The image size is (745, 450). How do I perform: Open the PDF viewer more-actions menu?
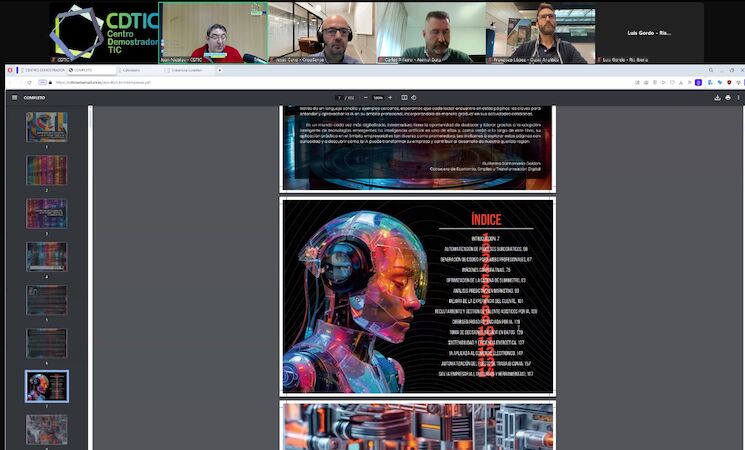[738, 97]
